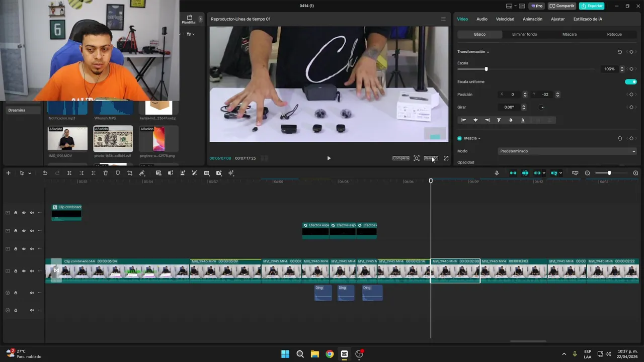Hide the main video track eye icon
The image size is (644, 362).
pyautogui.click(x=24, y=271)
